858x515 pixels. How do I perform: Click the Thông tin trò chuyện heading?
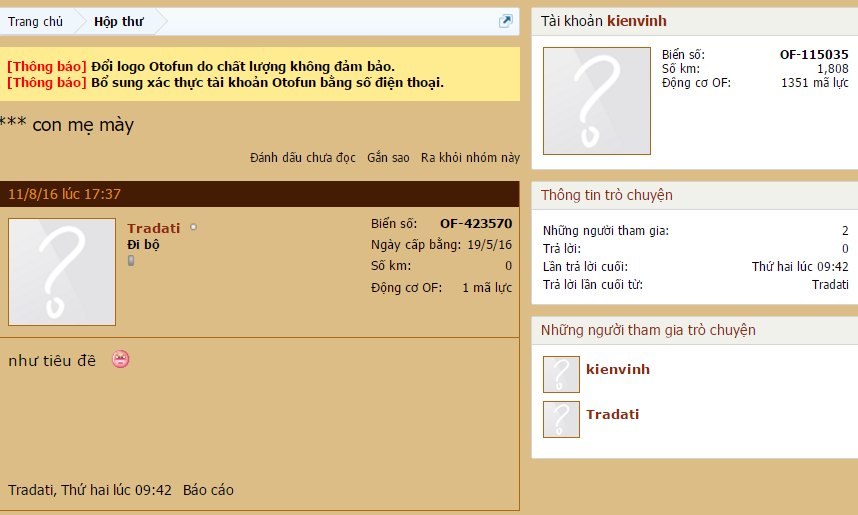coord(607,195)
